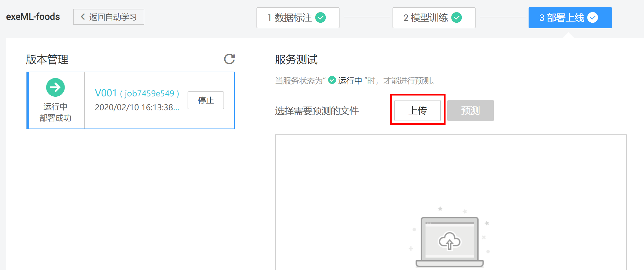The height and width of the screenshot is (270, 644).
Task: Click the back chevron on 返回自动学习
Action: (x=82, y=17)
